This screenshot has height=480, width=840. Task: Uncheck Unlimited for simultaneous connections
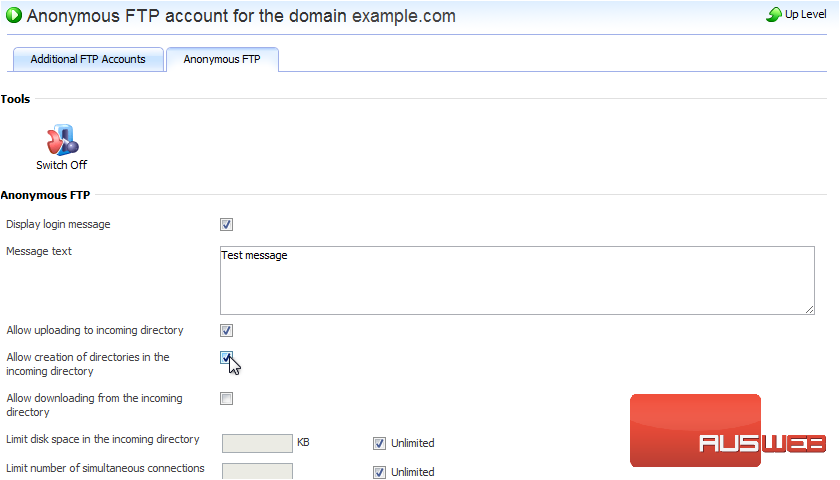point(379,472)
